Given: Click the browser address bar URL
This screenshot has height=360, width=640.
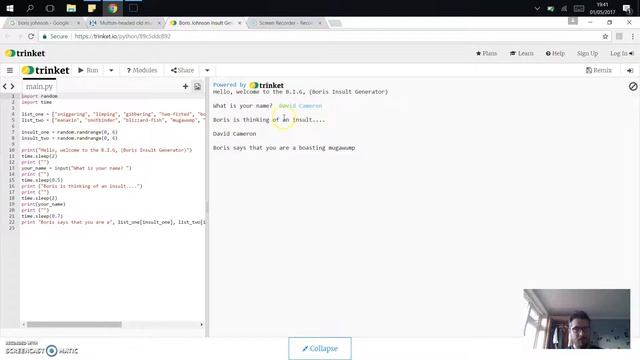Looking at the screenshot, I should 122,36.
